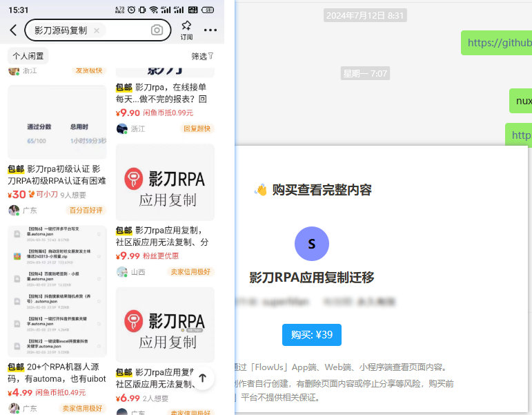Tap the WiFi icon in status bar
This screenshot has height=415, width=532.
154,10
